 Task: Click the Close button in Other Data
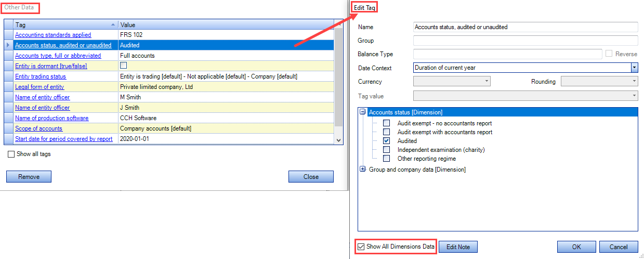[x=311, y=177]
